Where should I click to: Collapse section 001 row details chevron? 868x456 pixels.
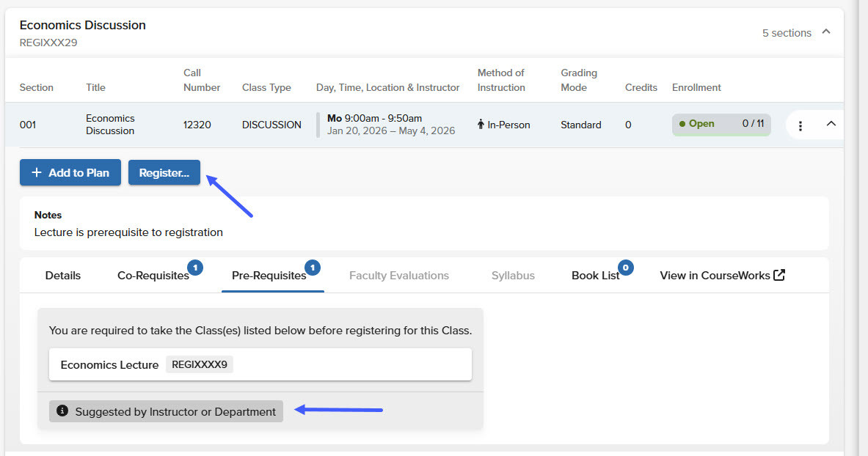[831, 124]
